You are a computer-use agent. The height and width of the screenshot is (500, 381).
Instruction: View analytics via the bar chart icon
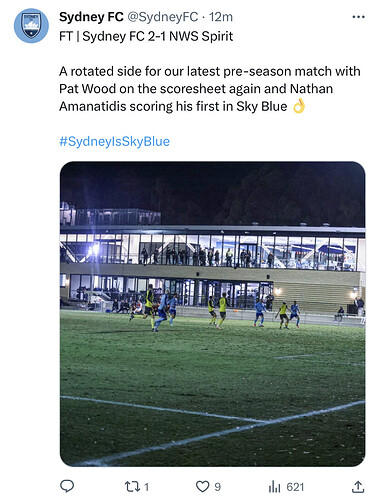pos(274,487)
